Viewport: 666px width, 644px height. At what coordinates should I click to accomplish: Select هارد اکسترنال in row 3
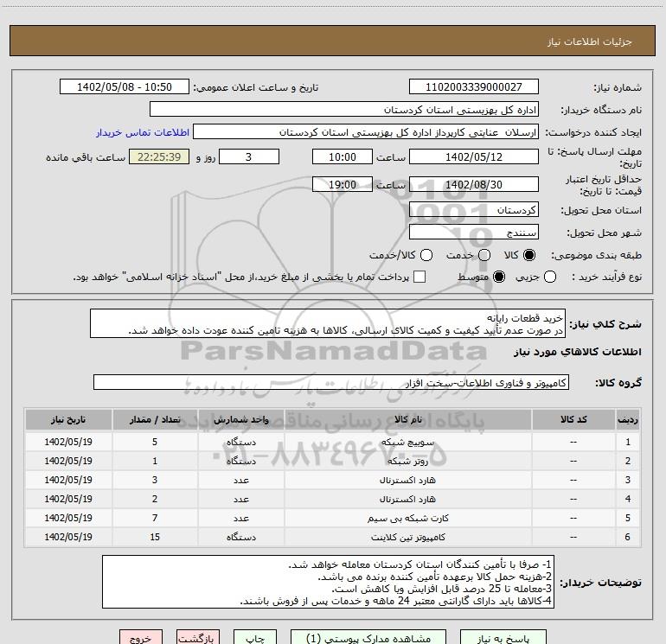point(407,480)
